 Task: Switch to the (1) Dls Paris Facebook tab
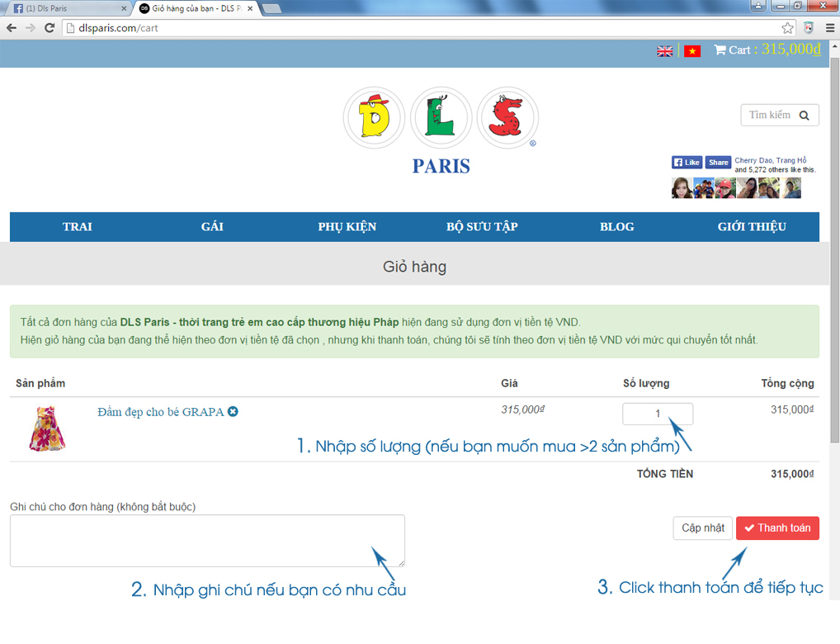[68, 8]
